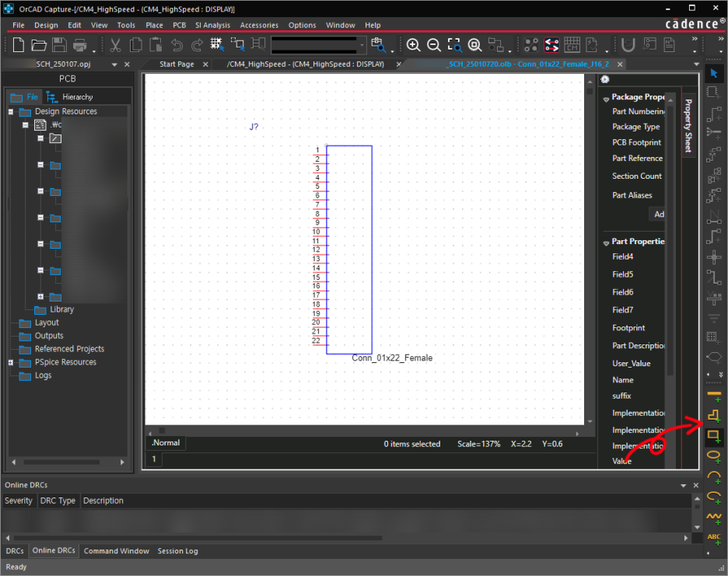Open the SI Analysis menu
This screenshot has height=576, width=728.
click(x=212, y=25)
